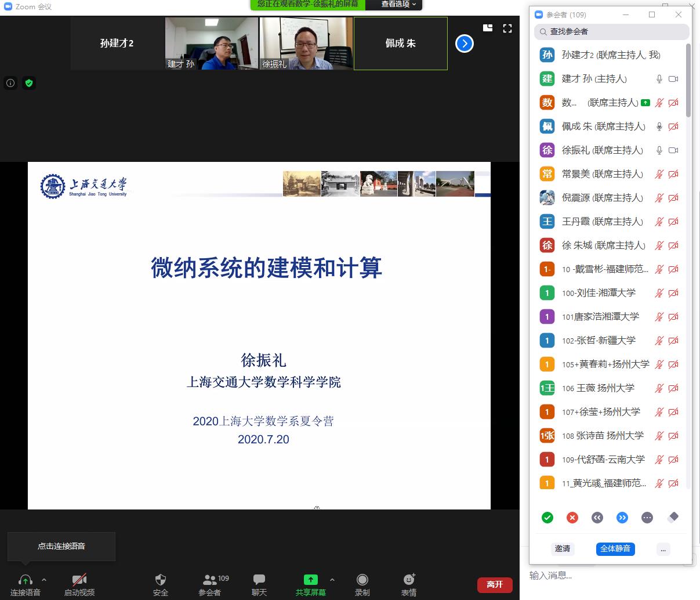
Task: Open reactions emoji in toolbar
Action: click(x=409, y=584)
